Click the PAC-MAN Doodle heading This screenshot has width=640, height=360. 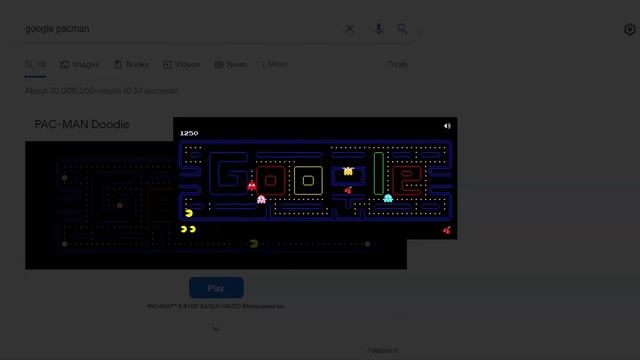click(x=82, y=124)
